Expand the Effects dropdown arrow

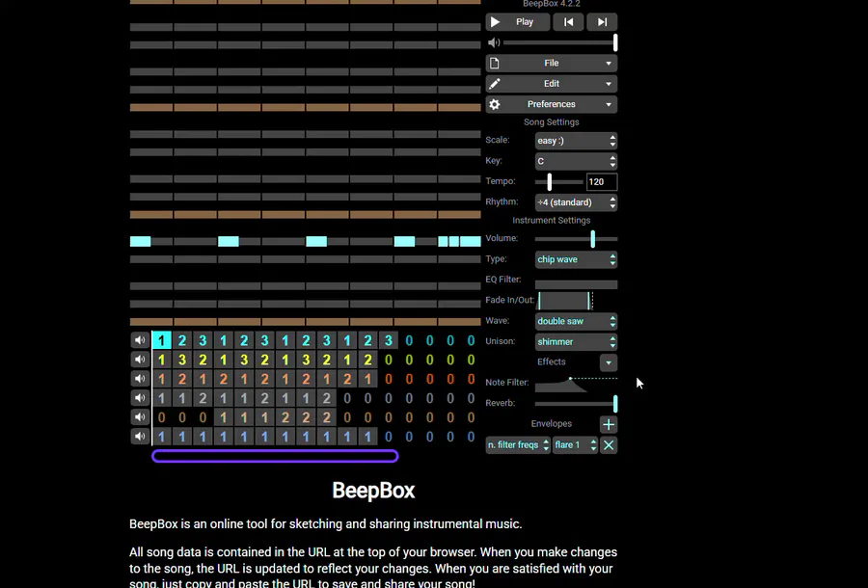609,362
